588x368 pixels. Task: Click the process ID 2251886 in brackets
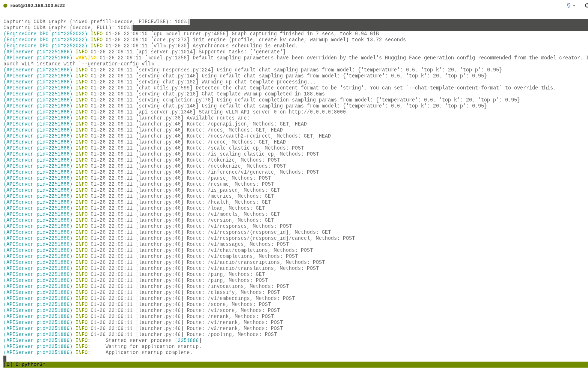[x=189, y=341]
